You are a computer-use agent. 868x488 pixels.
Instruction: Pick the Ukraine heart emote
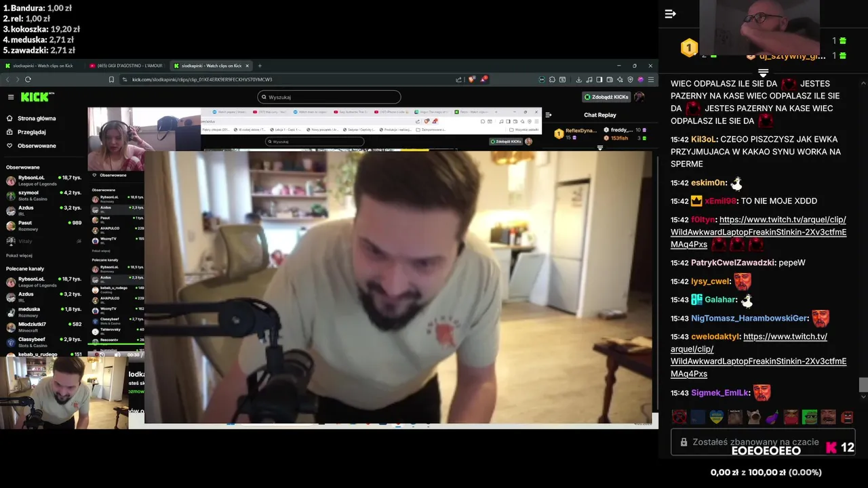click(717, 417)
